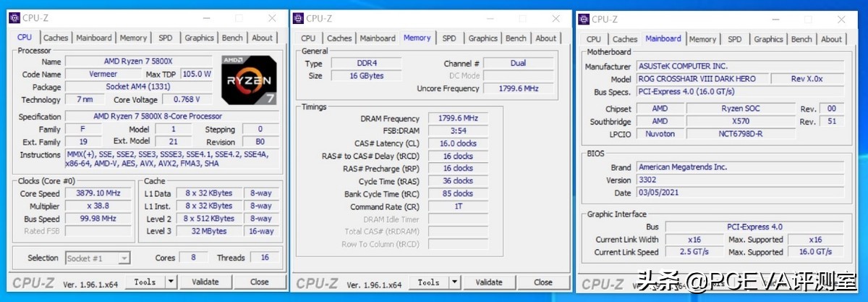Select SPD tab in the middle window
868x302 pixels.
[x=449, y=38]
